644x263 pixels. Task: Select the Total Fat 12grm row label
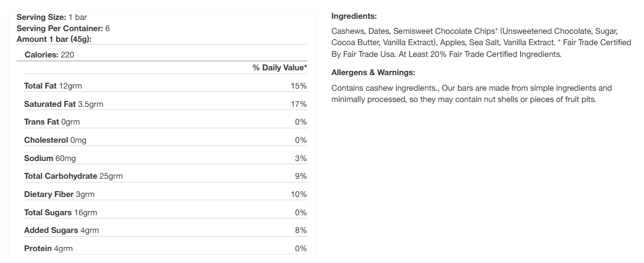(53, 86)
